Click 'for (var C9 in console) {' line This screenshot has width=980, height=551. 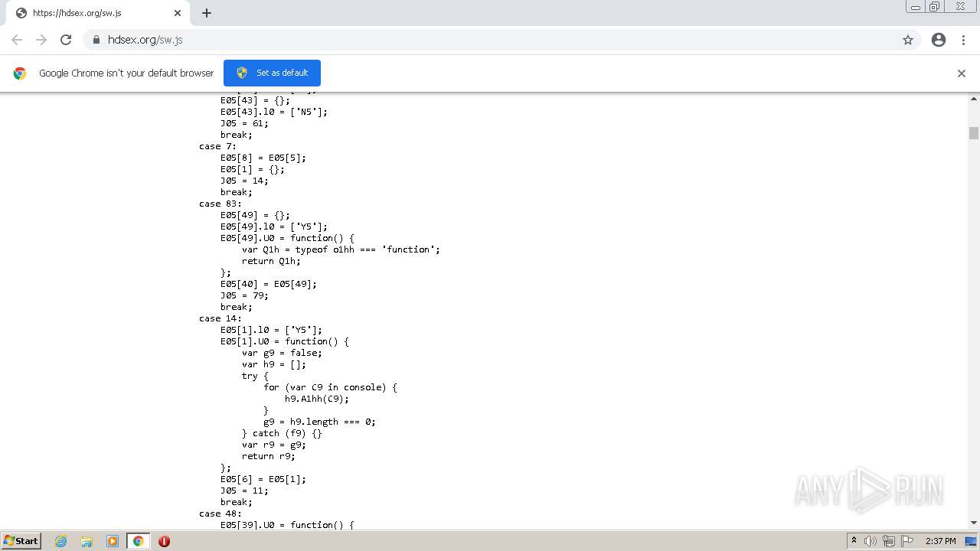[x=330, y=387]
